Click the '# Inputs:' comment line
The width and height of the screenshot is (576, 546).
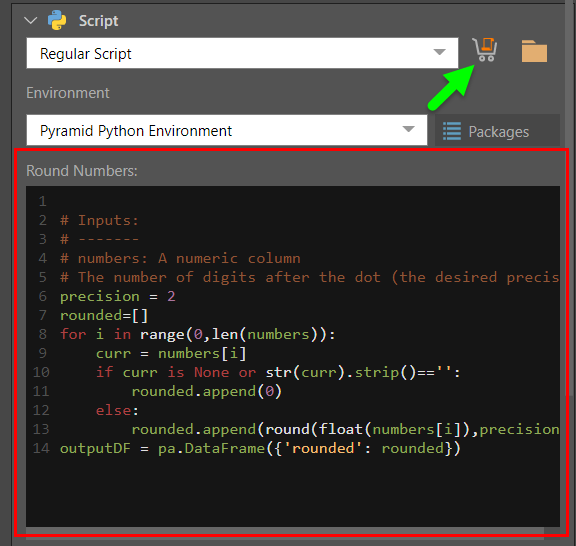[x=99, y=220]
